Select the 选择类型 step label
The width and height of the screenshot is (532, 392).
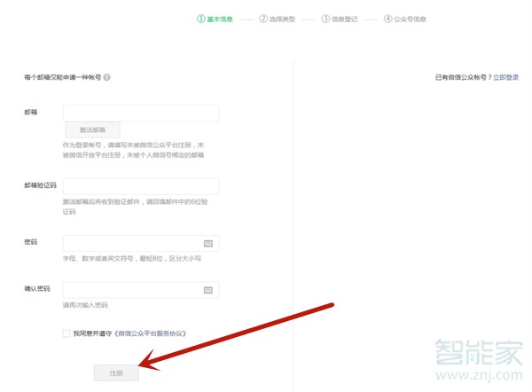[282, 18]
